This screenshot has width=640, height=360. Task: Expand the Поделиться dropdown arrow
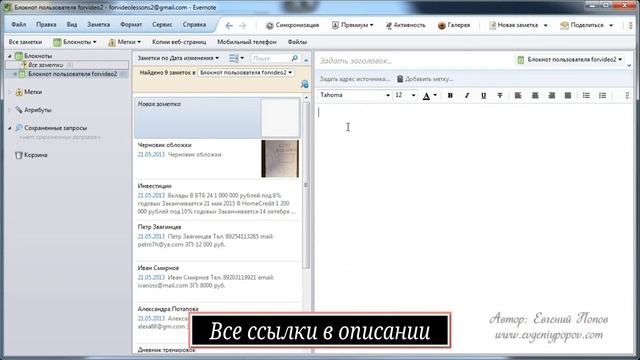[x=611, y=25]
